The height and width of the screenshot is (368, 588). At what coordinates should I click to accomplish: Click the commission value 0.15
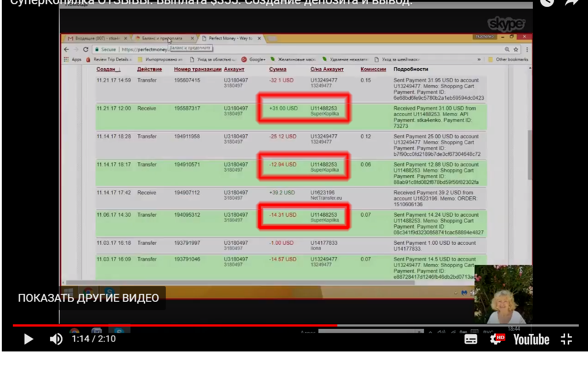[366, 80]
